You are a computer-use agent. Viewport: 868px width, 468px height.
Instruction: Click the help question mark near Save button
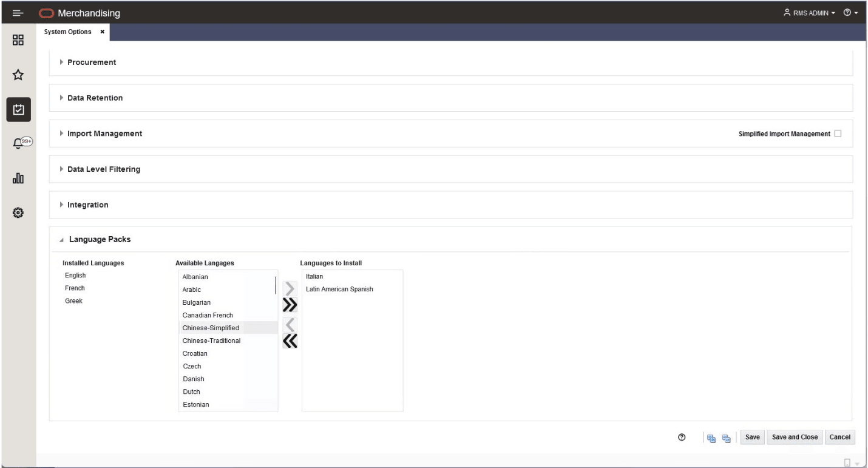click(x=681, y=436)
